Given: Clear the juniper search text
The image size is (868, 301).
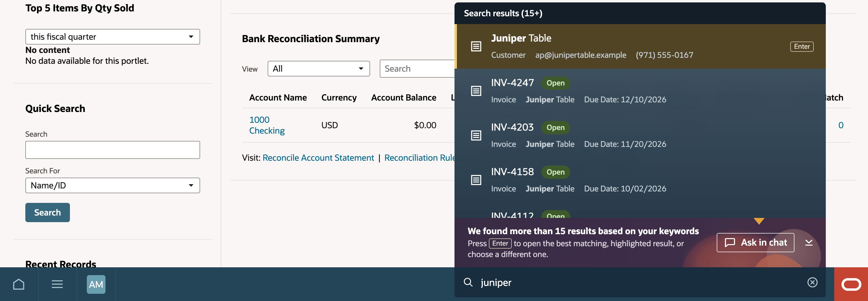Looking at the screenshot, I should tap(813, 282).
